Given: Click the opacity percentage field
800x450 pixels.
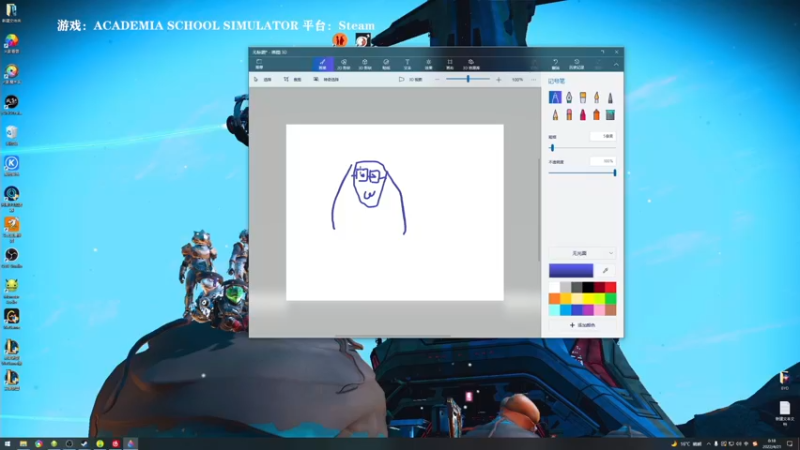Looking at the screenshot, I should [x=603, y=161].
